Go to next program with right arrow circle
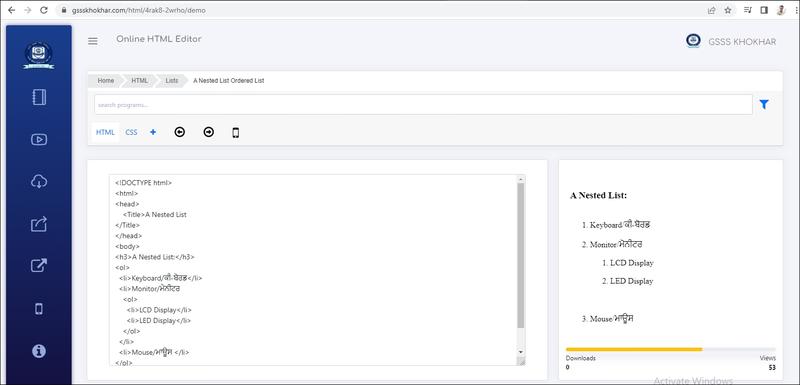Image resolution: width=800 pixels, height=385 pixels. 209,132
